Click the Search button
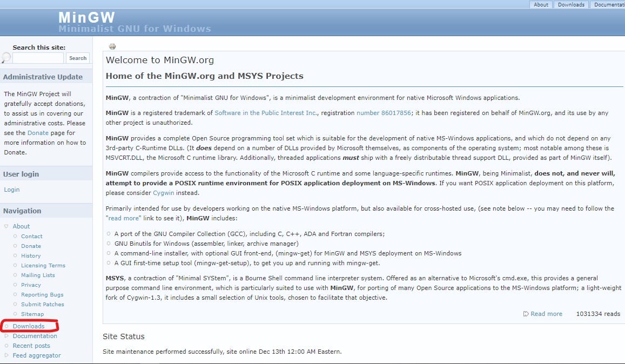The image size is (625, 364). (78, 58)
